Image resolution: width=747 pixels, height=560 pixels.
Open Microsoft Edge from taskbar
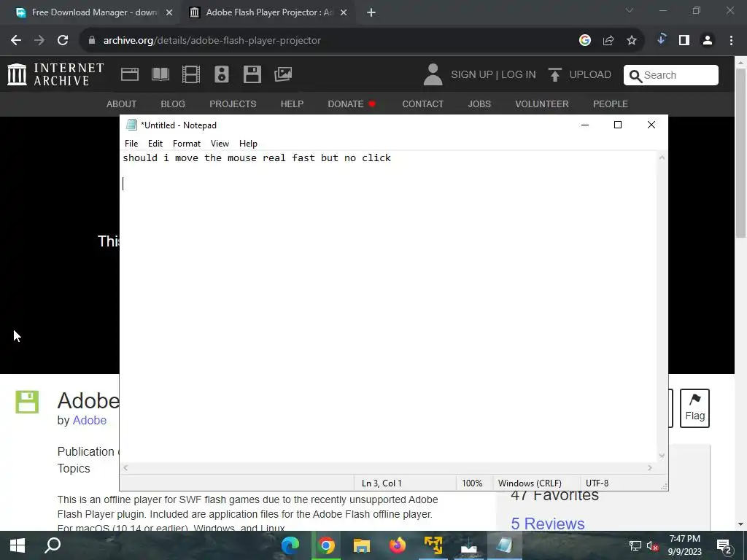tap(290, 545)
